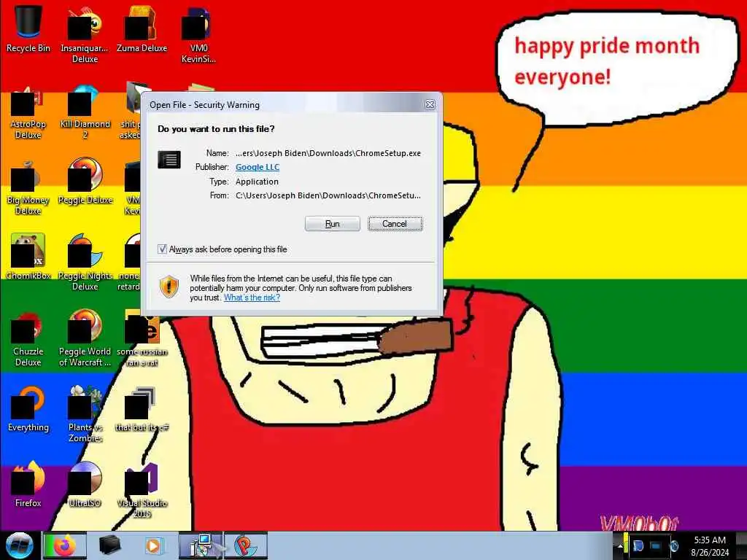Select the Zuma Deluxe desktop icon
The width and height of the screenshot is (747, 560).
click(142, 28)
